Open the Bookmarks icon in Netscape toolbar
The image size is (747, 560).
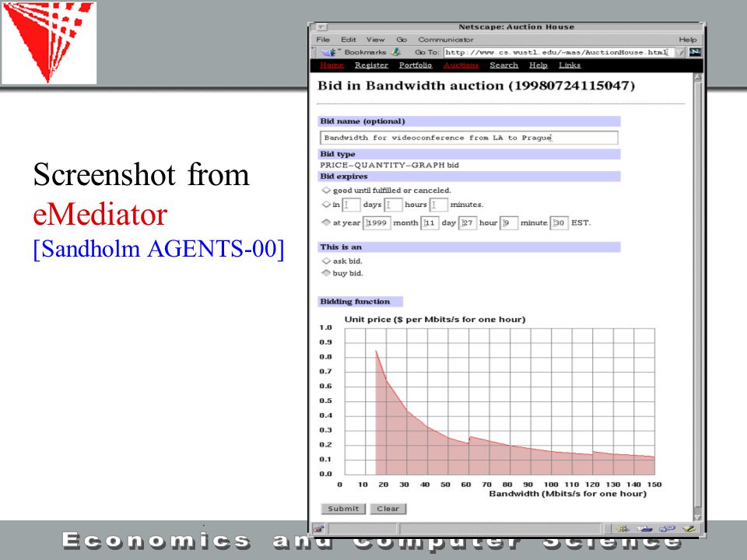(328, 52)
